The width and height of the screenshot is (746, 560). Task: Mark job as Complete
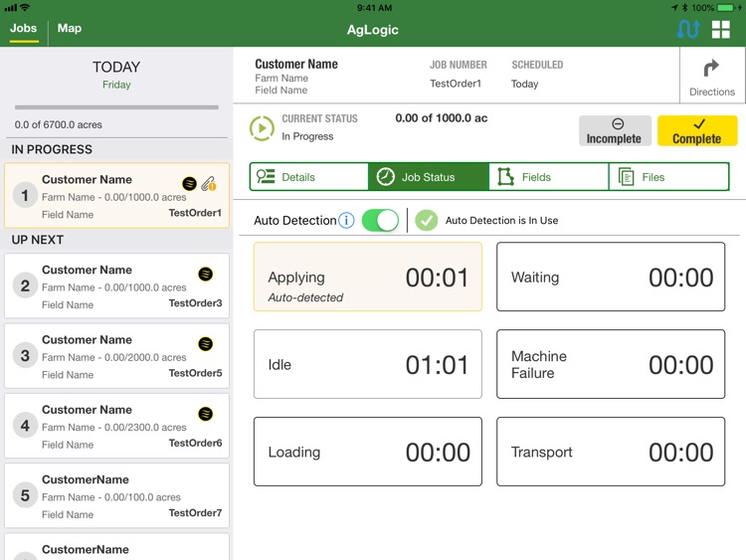point(697,130)
